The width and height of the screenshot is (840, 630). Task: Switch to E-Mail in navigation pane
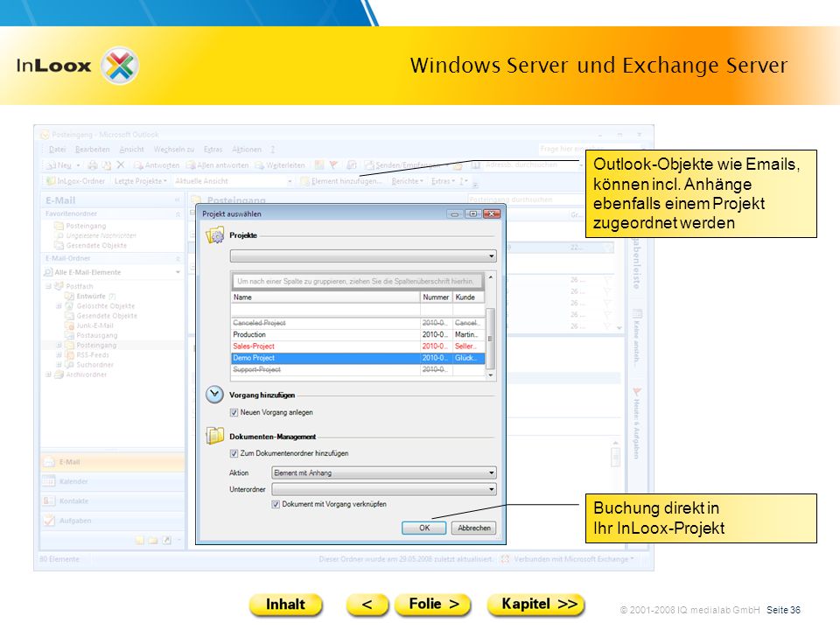coord(112,462)
